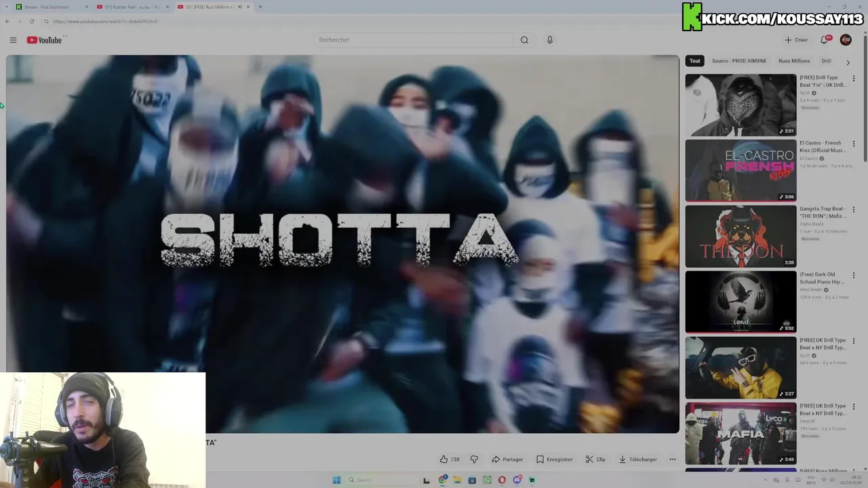The image size is (868, 488).
Task: Open the Dark Old School Piano thumbnail
Action: pyautogui.click(x=741, y=302)
